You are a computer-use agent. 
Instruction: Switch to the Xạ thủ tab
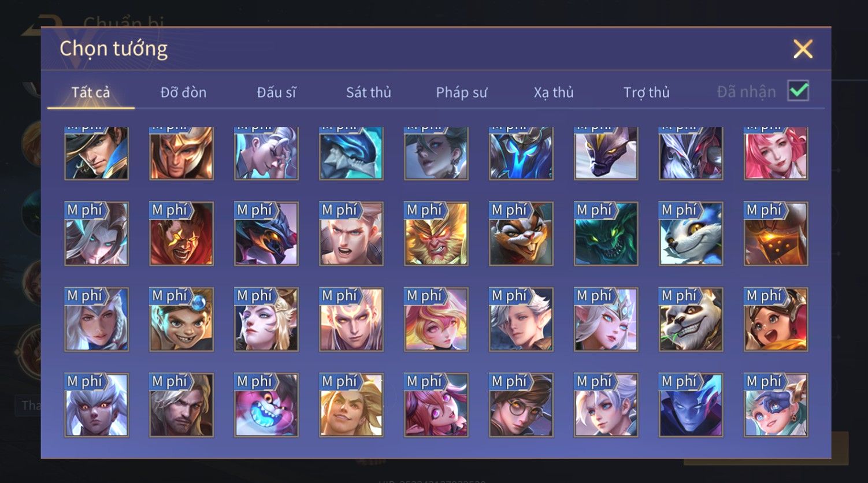point(554,92)
